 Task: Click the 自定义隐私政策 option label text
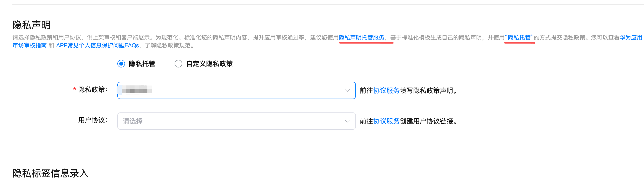[x=209, y=64]
